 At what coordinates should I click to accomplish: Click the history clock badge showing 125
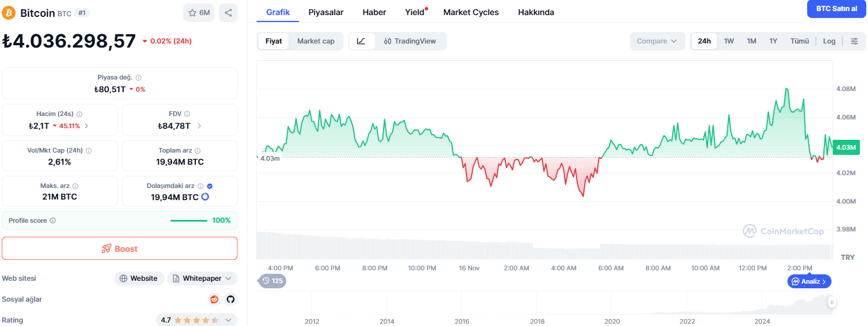pyautogui.click(x=272, y=281)
